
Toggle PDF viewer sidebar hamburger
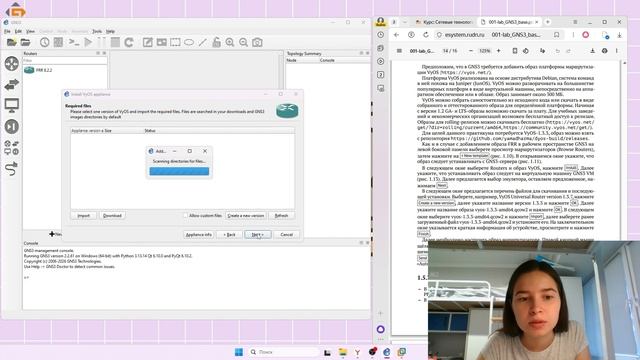(399, 51)
